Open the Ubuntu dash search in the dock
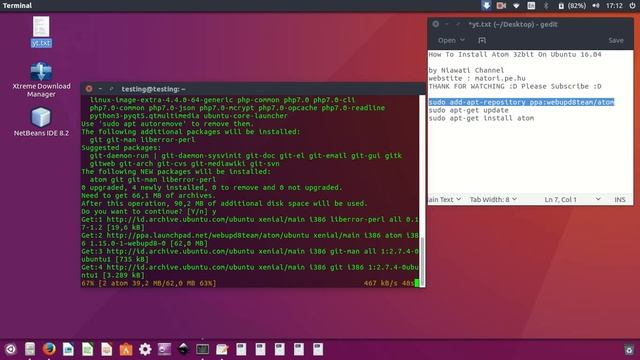The image size is (640, 360). pos(11,349)
